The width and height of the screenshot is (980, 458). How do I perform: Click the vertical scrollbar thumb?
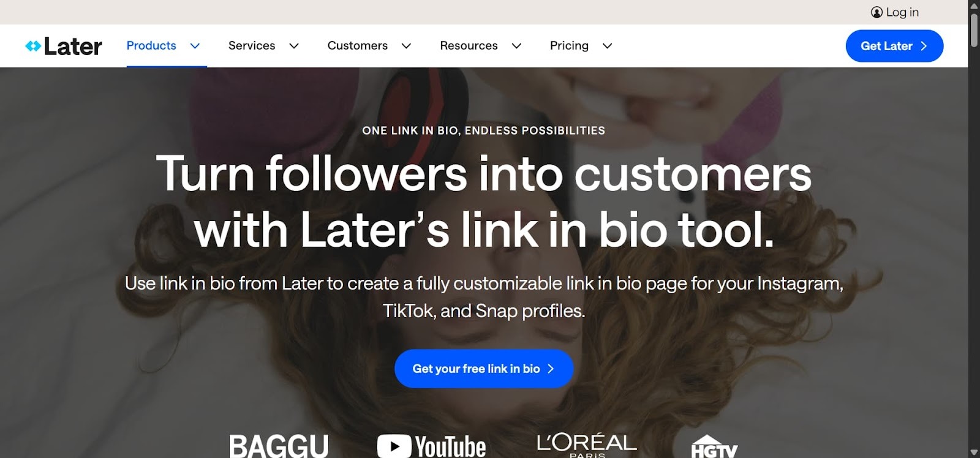pyautogui.click(x=974, y=29)
